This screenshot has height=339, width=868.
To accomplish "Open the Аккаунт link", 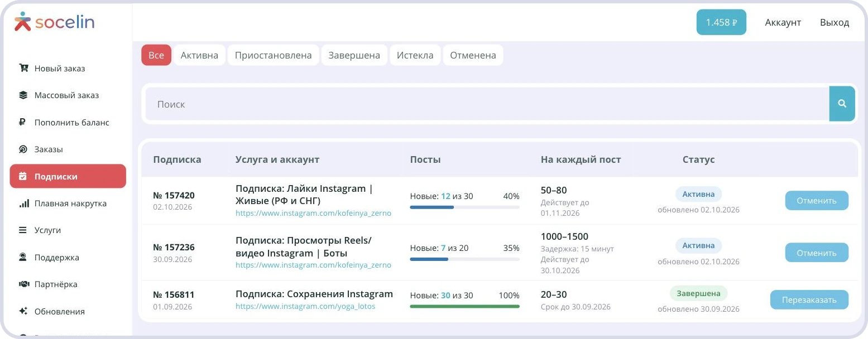I will [x=783, y=22].
